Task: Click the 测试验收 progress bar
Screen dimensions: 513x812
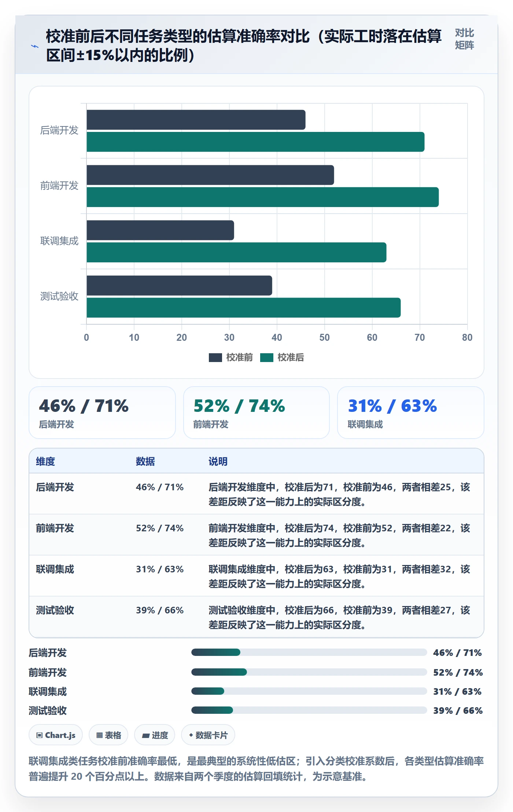Action: [309, 710]
